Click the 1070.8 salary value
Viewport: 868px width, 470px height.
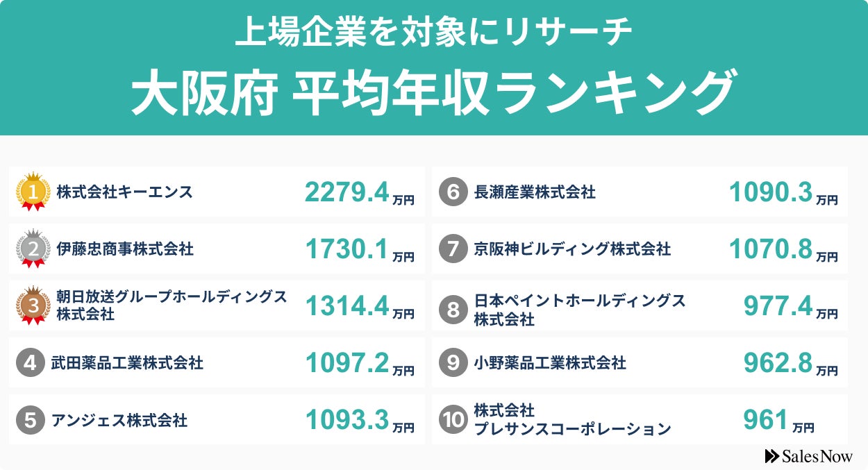tap(771, 249)
